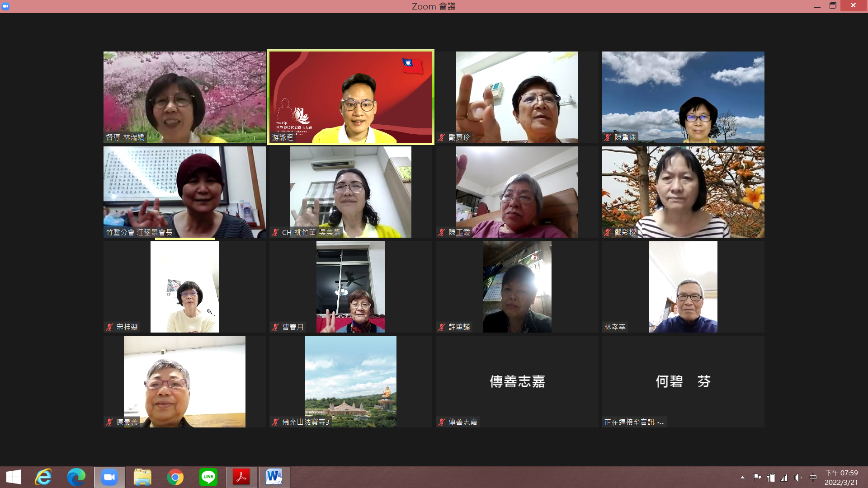Open Adobe Acrobat from taskbar
This screenshot has width=868, height=488.
[x=241, y=477]
